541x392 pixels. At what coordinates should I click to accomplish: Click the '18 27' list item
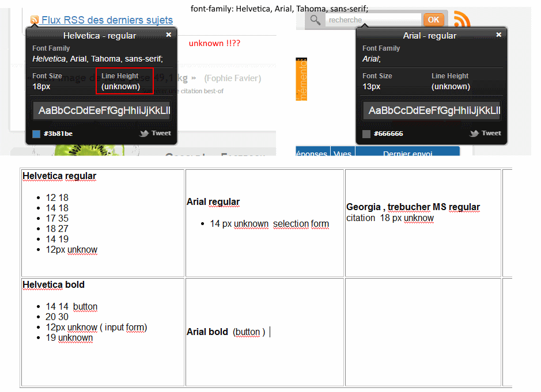click(x=57, y=229)
